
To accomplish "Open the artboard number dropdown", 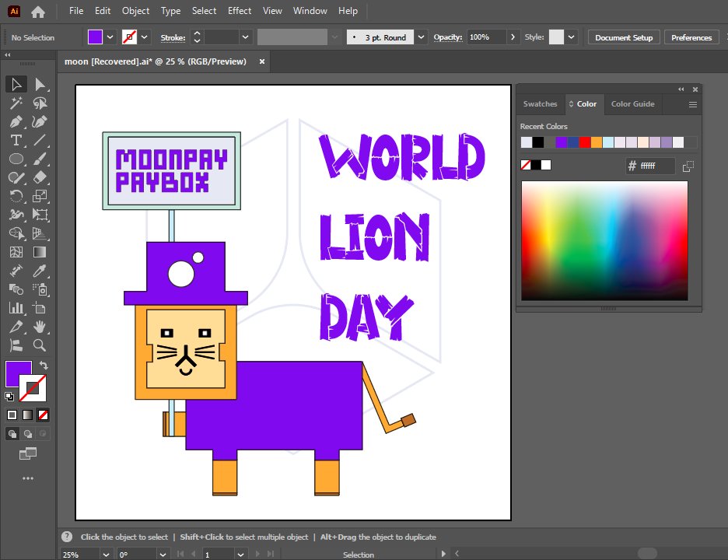I will click(x=240, y=555).
